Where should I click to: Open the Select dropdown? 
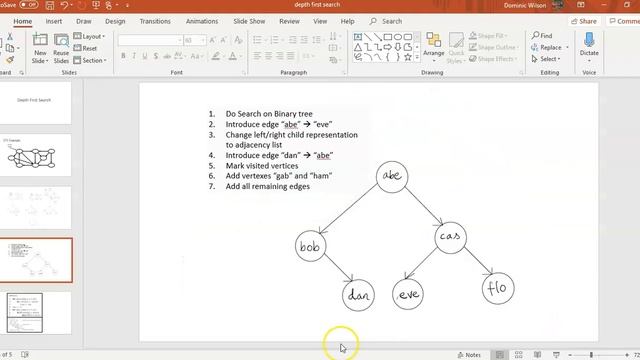pyautogui.click(x=546, y=59)
